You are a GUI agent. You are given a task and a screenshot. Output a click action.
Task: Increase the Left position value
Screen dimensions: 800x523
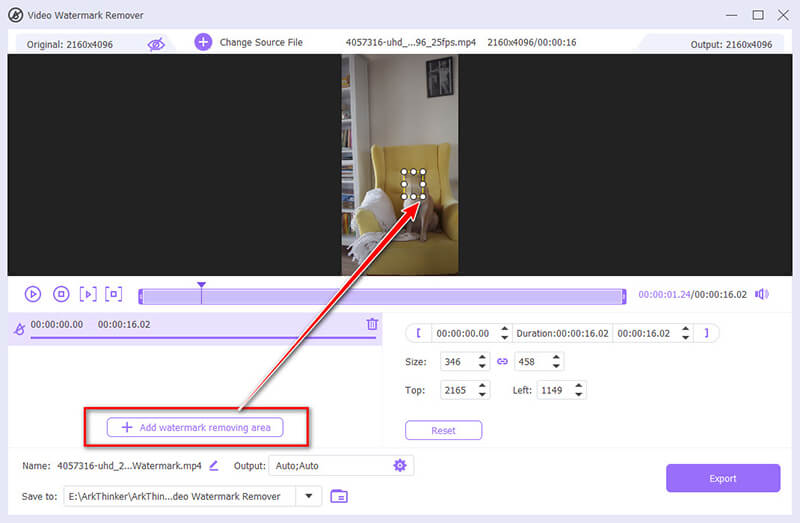click(579, 386)
